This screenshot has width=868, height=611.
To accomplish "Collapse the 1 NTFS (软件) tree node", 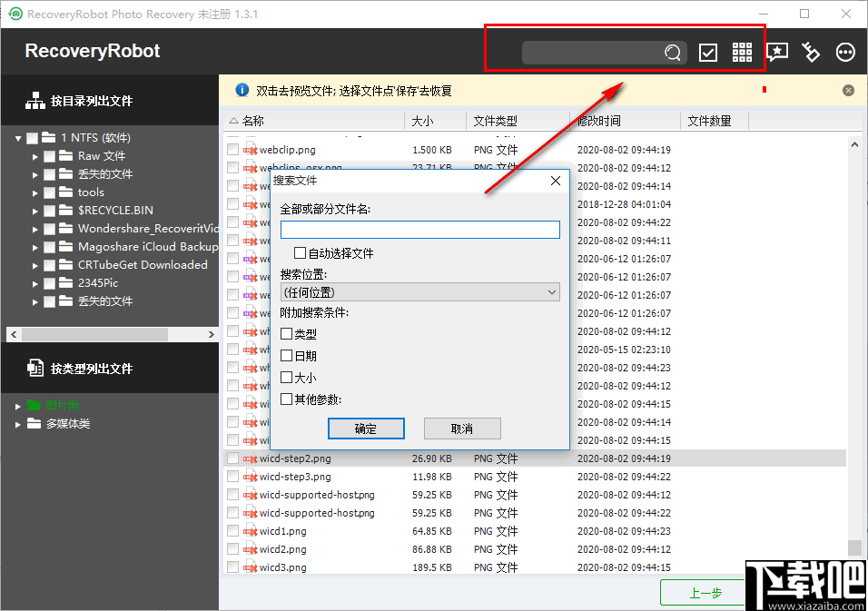I will point(18,138).
